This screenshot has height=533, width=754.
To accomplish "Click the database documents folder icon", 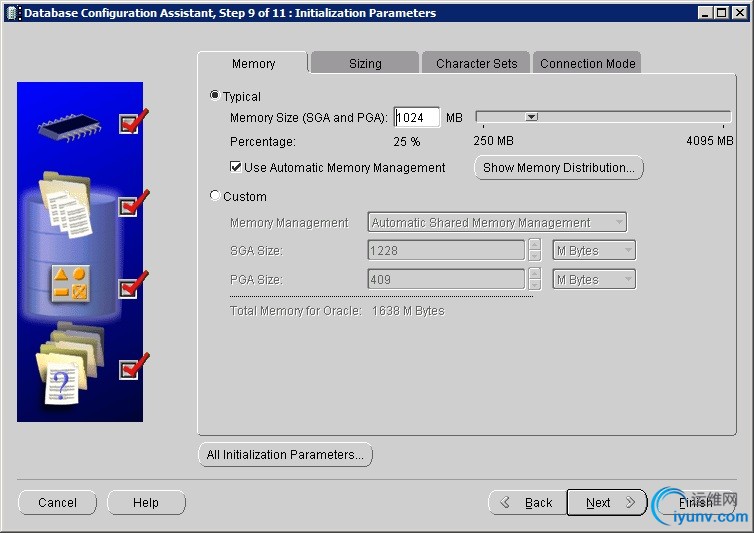I will pos(65,205).
